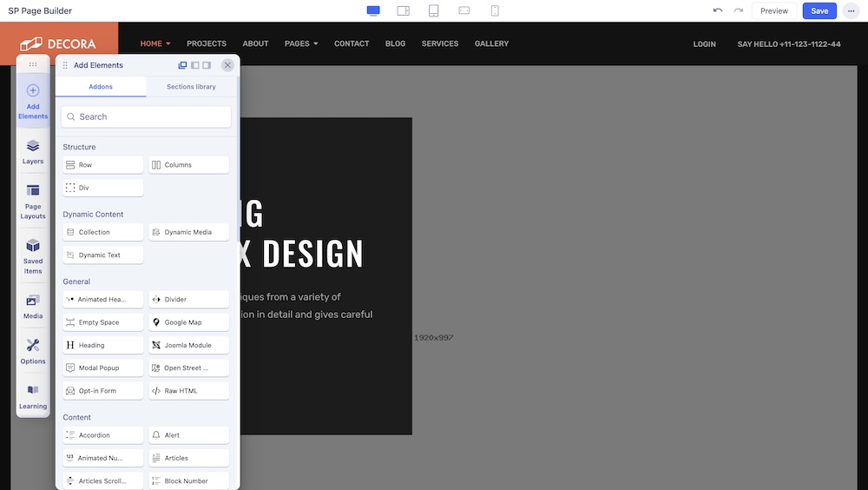Click the sidebar toolbar drag handle

click(33, 64)
